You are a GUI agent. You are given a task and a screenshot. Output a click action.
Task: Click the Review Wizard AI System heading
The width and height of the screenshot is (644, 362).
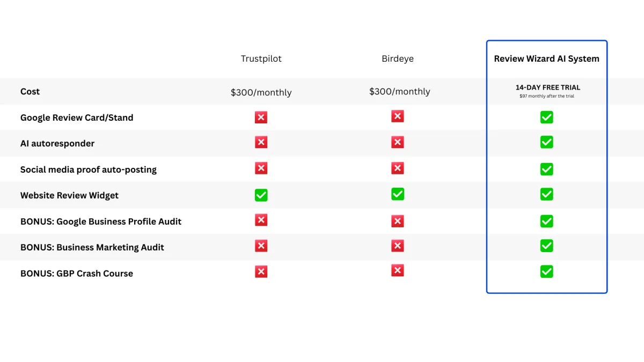(546, 59)
